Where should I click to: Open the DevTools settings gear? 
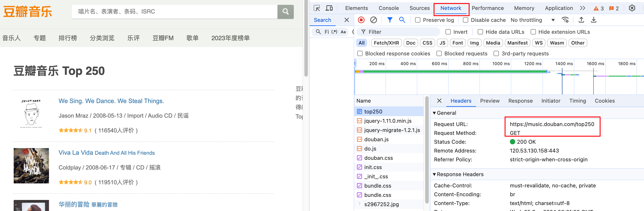point(632,8)
